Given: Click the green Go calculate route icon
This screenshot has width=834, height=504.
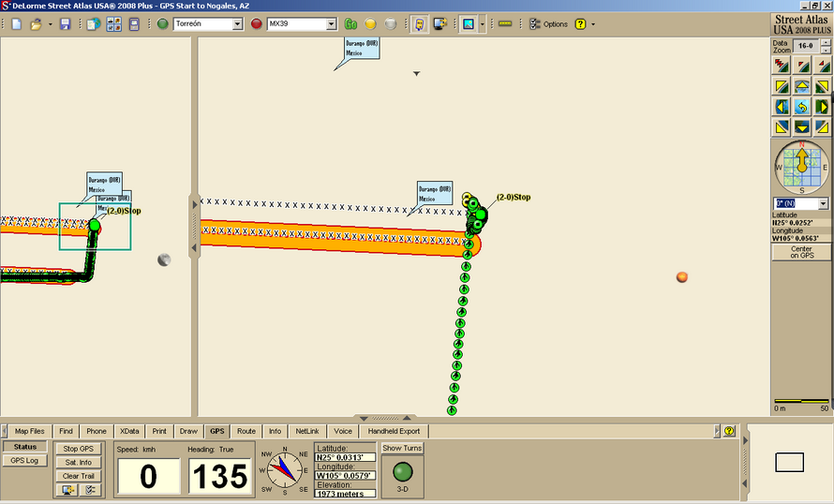Looking at the screenshot, I should coord(350,24).
